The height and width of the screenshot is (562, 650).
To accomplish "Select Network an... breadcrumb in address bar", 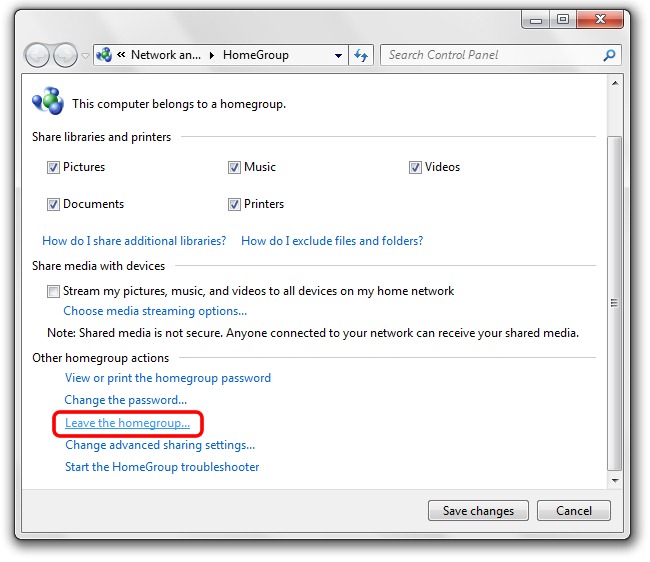I will (166, 55).
